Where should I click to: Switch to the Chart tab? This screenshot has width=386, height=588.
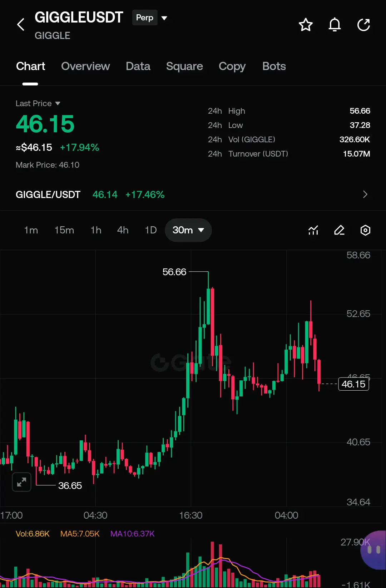pos(31,66)
